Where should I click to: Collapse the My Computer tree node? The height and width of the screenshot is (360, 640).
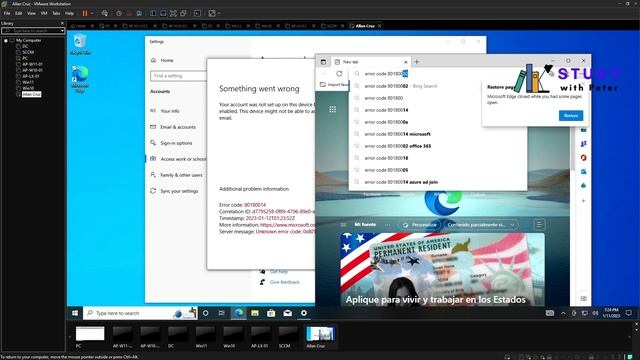point(6,40)
